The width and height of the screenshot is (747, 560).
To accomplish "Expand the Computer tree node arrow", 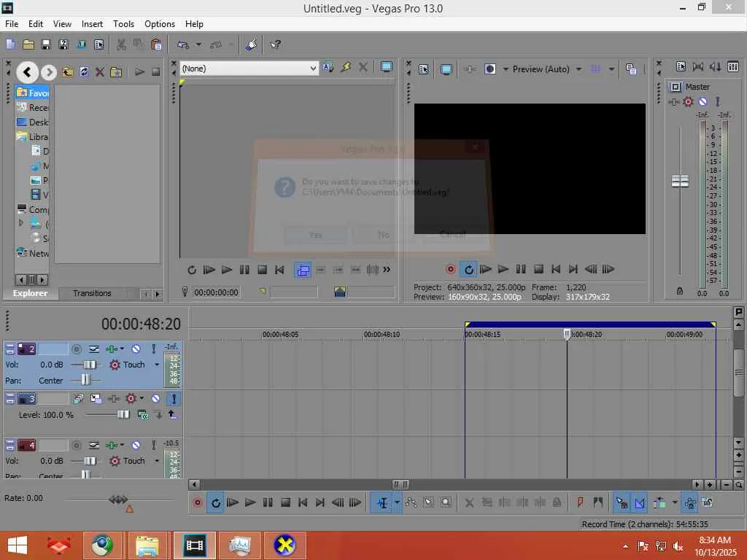I will pyautogui.click(x=20, y=222).
